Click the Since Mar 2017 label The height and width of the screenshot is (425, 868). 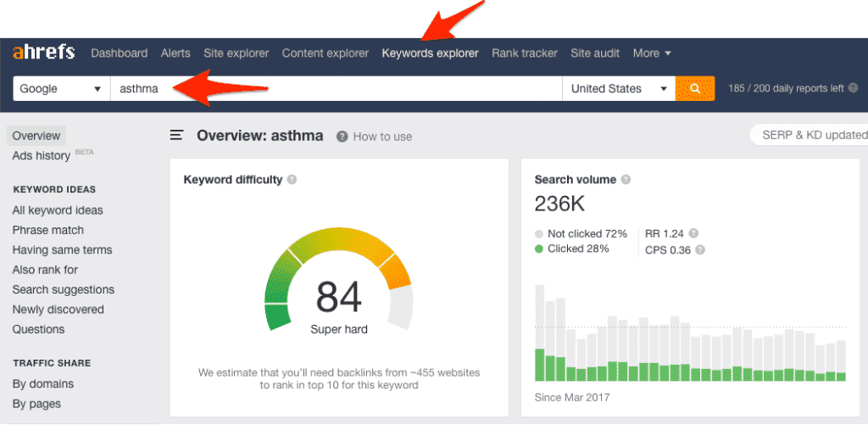pos(572,397)
